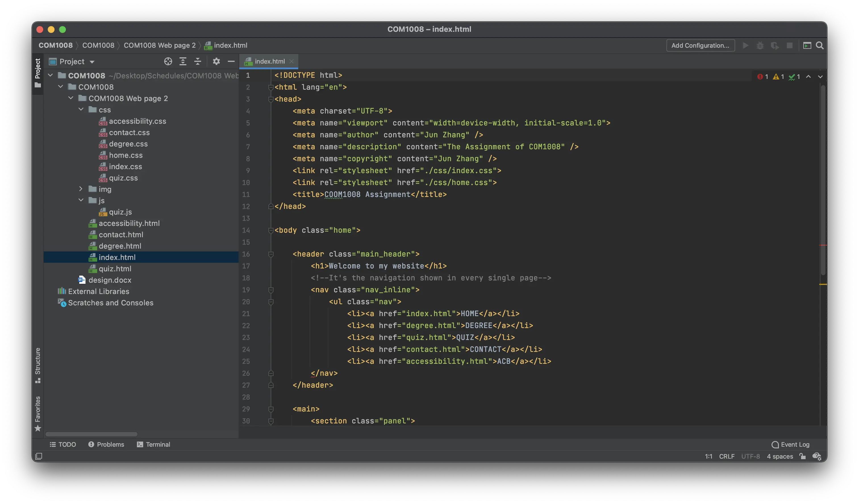The width and height of the screenshot is (859, 504).
Task: Expand the img folder
Action: (x=81, y=189)
